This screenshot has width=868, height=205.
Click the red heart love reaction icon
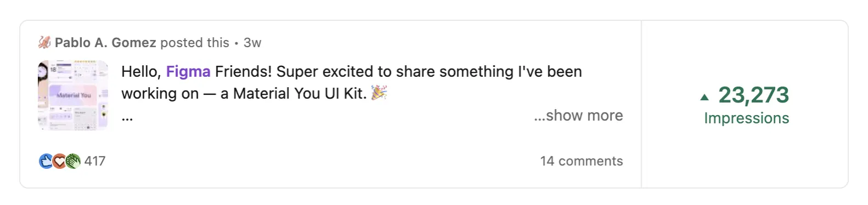point(59,161)
